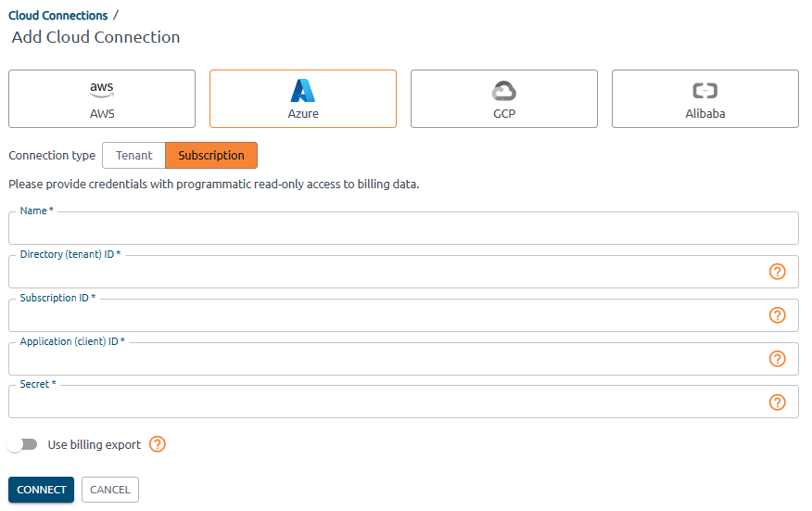Click the Subscription ID text box

(385, 316)
